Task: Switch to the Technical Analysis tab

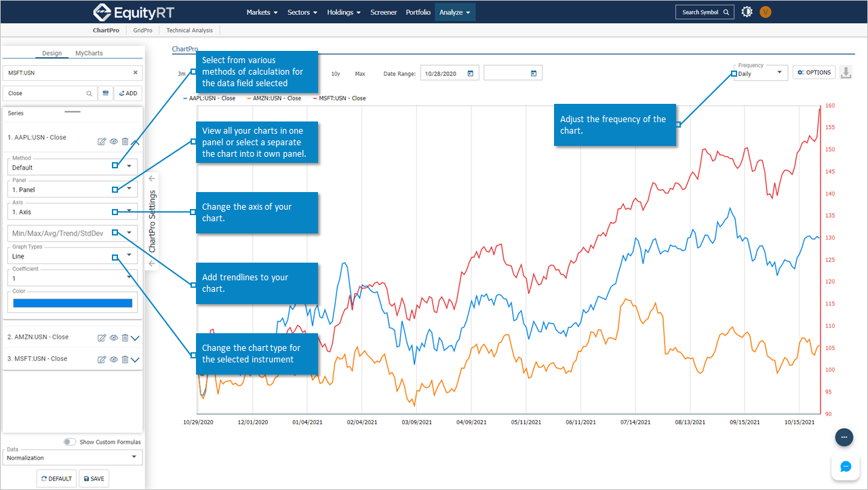Action: (x=189, y=31)
